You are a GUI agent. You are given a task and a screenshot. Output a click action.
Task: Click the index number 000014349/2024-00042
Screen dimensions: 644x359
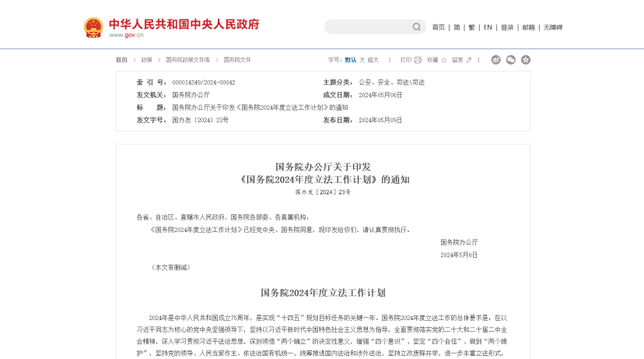pyautogui.click(x=204, y=83)
